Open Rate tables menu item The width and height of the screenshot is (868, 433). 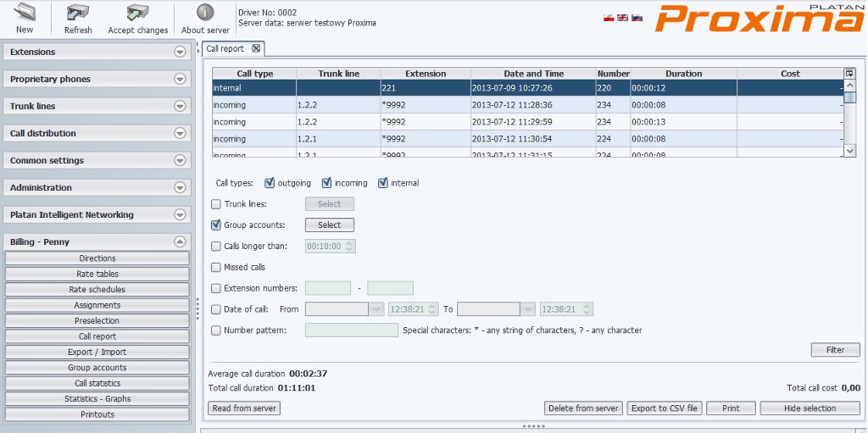point(97,274)
